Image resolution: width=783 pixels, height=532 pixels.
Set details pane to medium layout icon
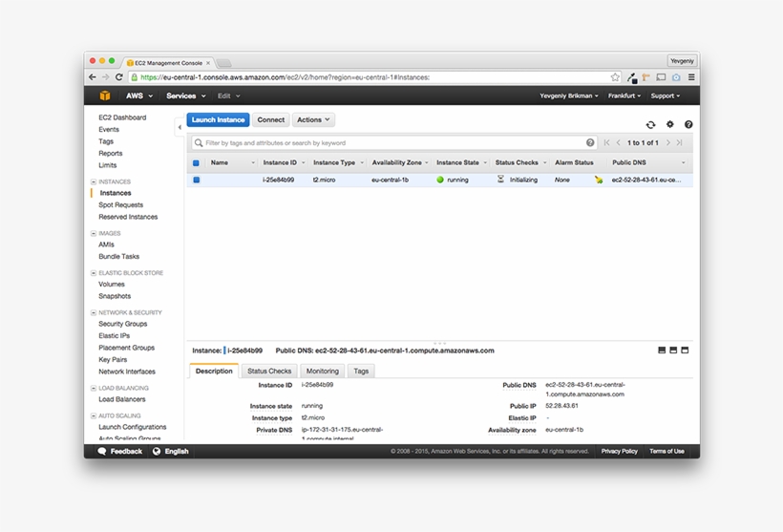[x=673, y=351]
